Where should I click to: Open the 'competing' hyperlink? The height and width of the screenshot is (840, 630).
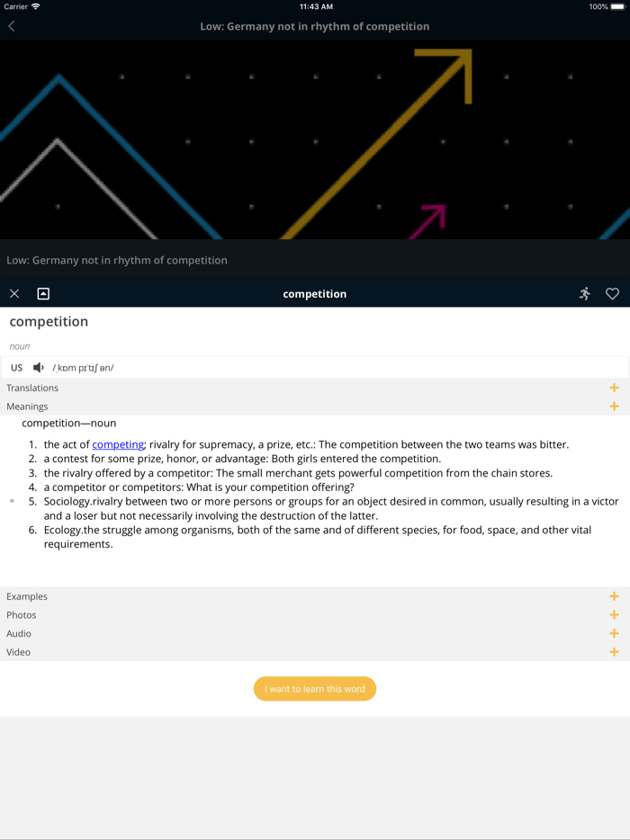pyautogui.click(x=118, y=444)
